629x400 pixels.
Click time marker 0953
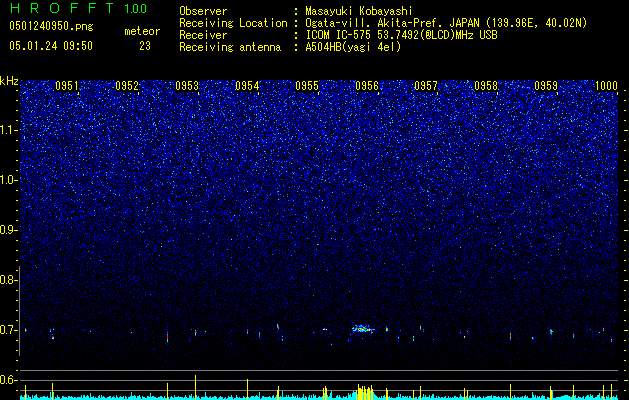coord(187,86)
